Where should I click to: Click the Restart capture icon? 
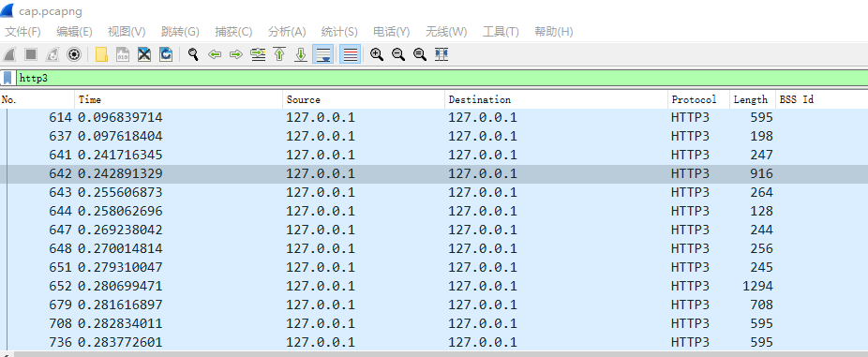(52, 54)
